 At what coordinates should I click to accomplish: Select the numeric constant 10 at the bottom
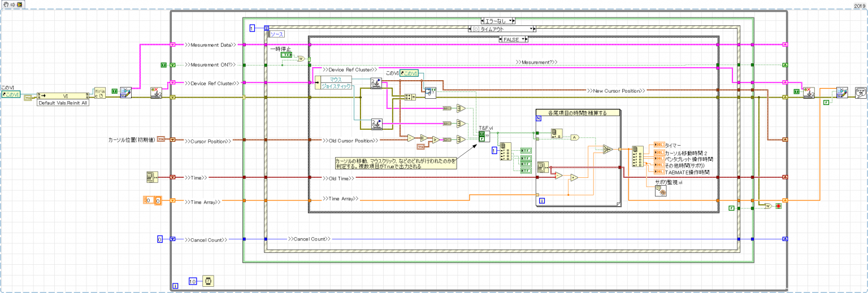coord(192,281)
